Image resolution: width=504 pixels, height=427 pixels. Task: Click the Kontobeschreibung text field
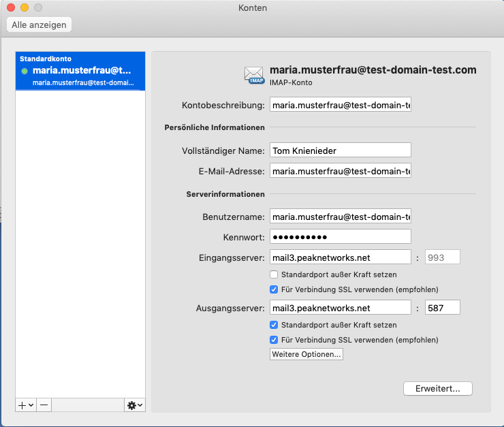[341, 106]
